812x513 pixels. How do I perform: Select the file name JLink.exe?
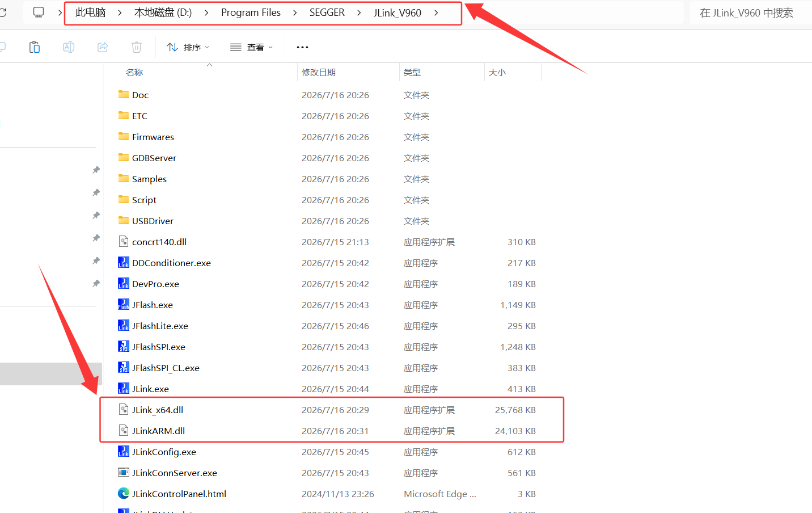point(150,389)
